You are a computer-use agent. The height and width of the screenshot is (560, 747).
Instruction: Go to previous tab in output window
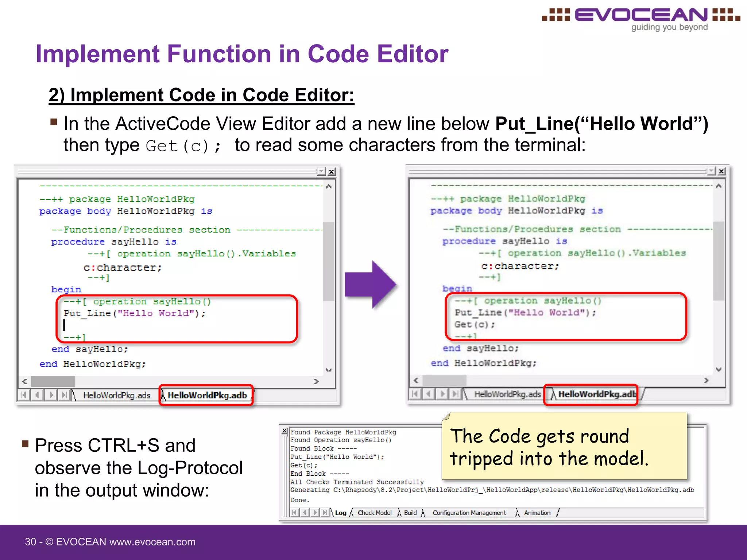pyautogui.click(x=305, y=513)
